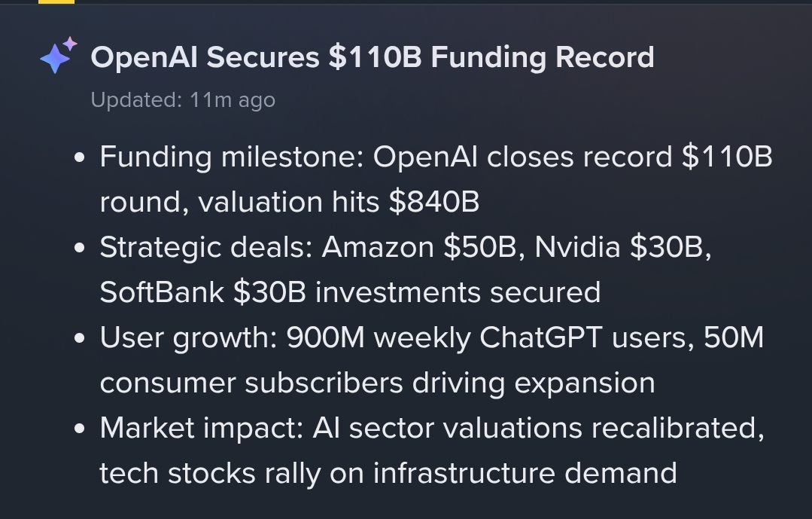Screen dimensions: 812x519
Task: Select the yellow tab indicator at top
Action: pyautogui.click(x=56, y=2)
